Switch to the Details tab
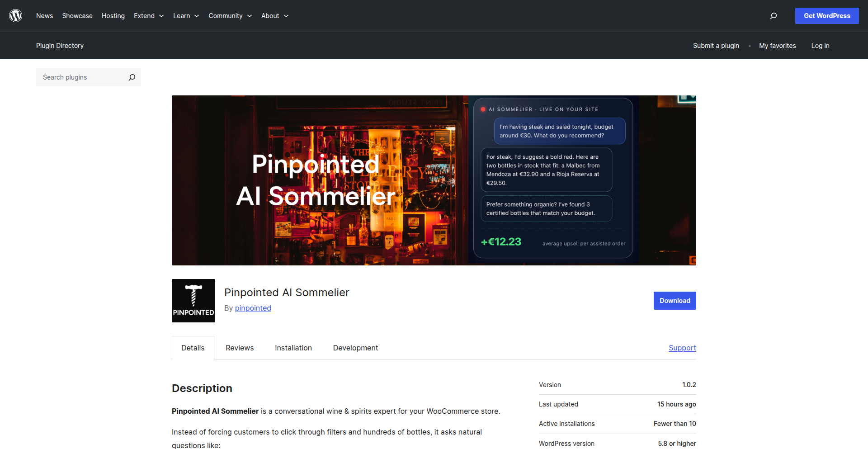The width and height of the screenshot is (868, 449). [x=193, y=348]
